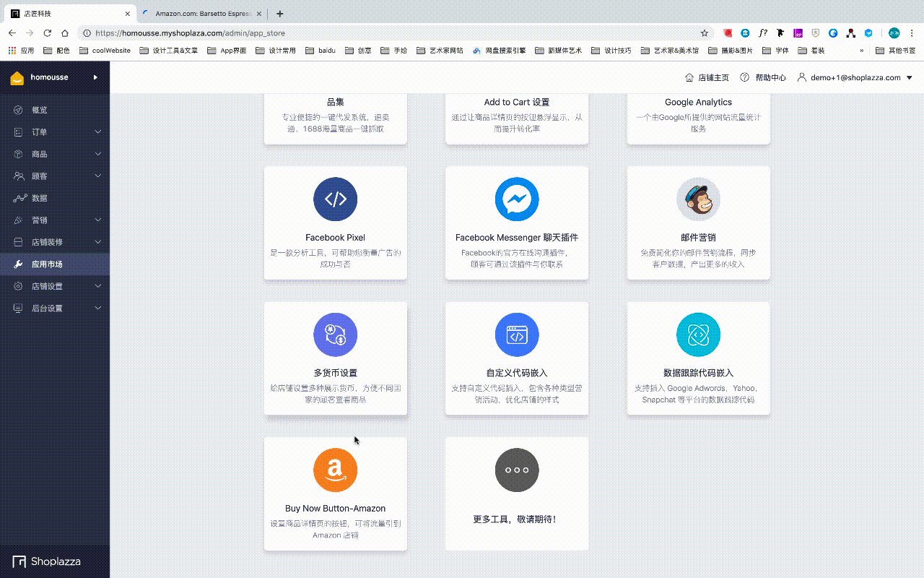Open Facebook Messenger chat plugin icon
Viewport: 924px width, 578px height.
pos(517,199)
